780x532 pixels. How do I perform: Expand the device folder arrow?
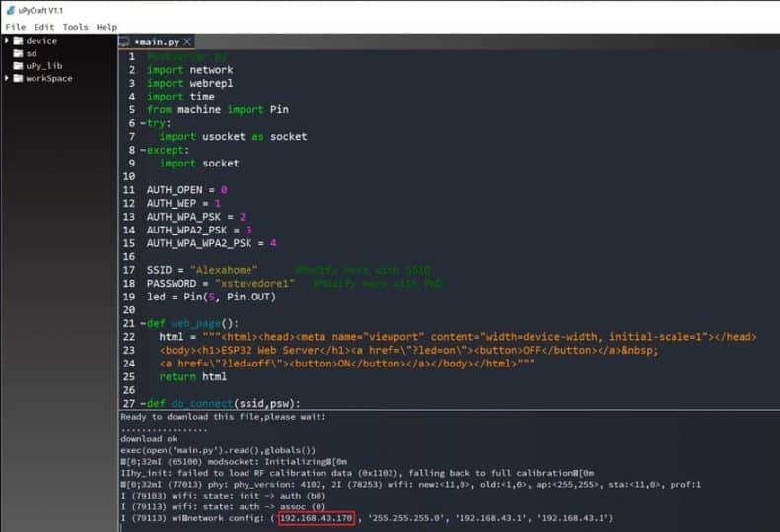(7, 40)
